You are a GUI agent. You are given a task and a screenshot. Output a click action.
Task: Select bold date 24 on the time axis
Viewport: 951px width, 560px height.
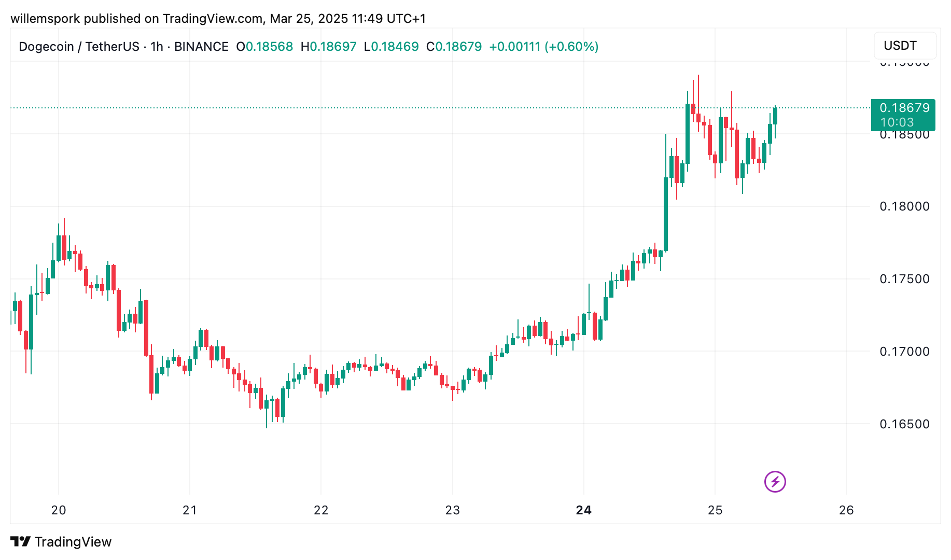[583, 510]
